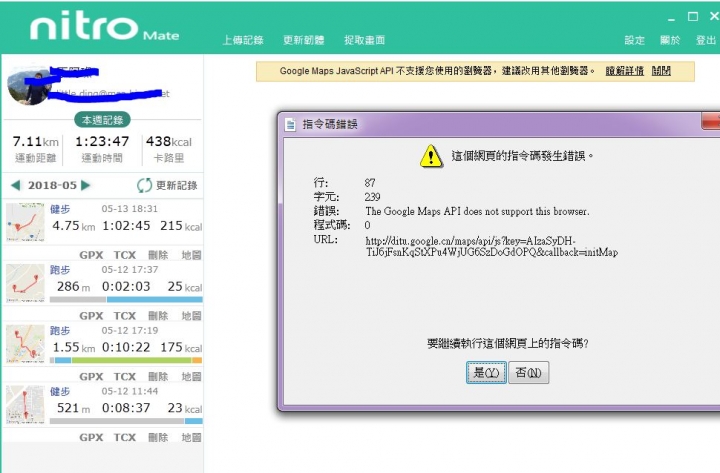Export GPX for the 286 m run
Viewport: 720px width, 473px height.
91,315
